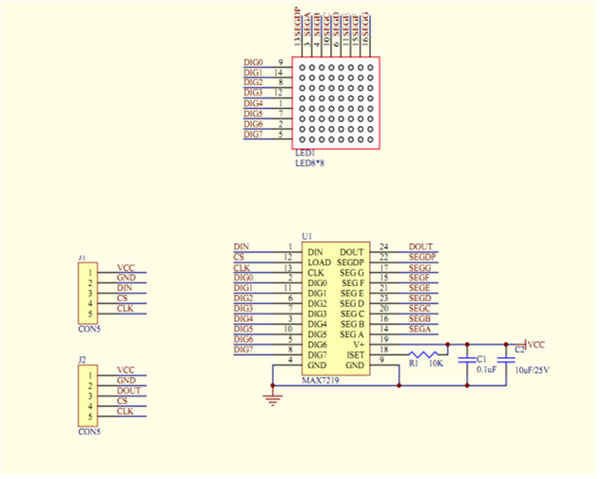Viewport: 600px width, 479px height.
Task: Select the MAX7219 component name text
Action: pyautogui.click(x=320, y=381)
